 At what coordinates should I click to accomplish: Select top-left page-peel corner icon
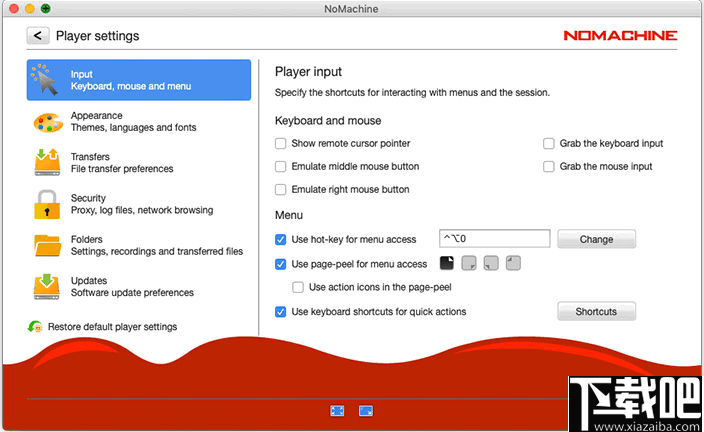513,263
